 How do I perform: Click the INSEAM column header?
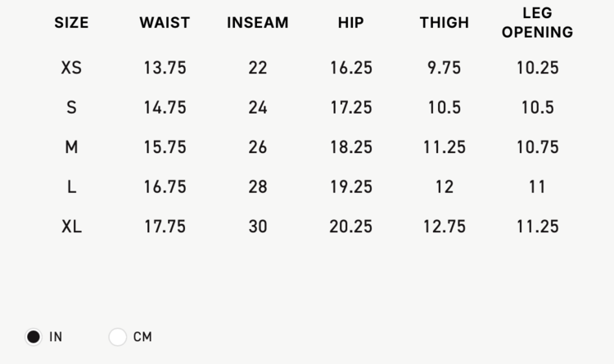[x=258, y=23]
